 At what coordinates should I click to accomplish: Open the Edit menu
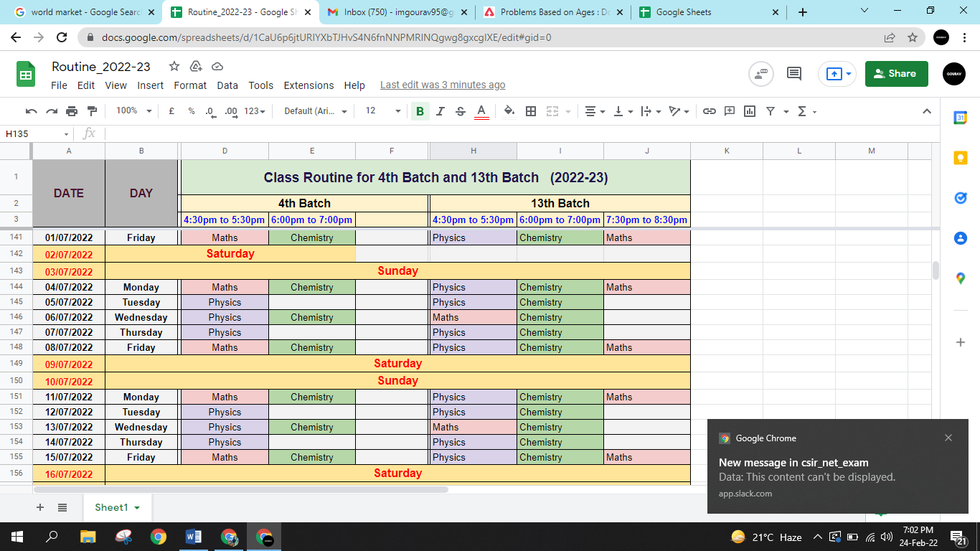coord(86,85)
